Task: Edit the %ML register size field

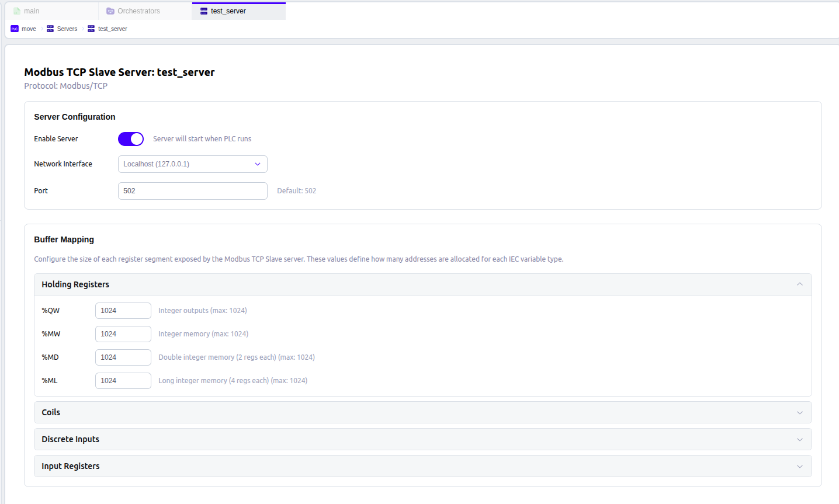Action: click(x=123, y=381)
